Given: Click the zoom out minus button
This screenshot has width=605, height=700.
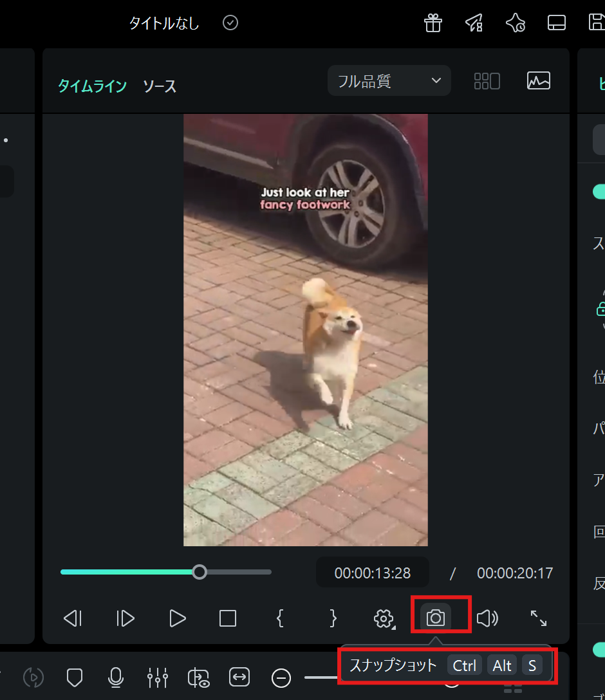Looking at the screenshot, I should pyautogui.click(x=281, y=678).
